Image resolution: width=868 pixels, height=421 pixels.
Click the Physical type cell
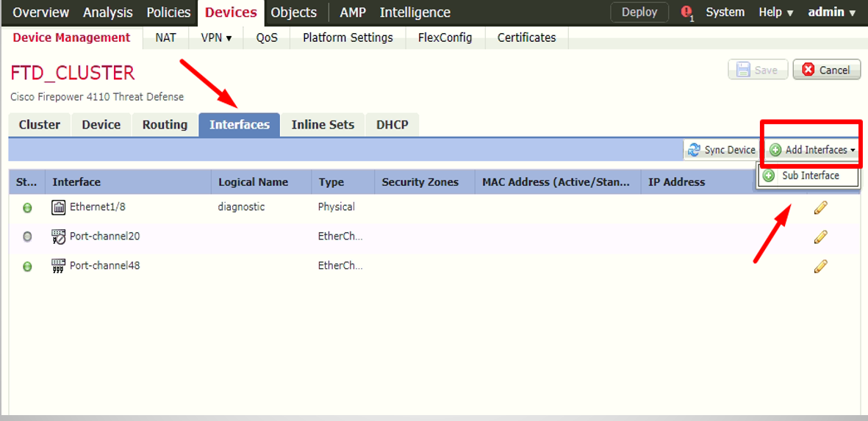pyautogui.click(x=336, y=207)
